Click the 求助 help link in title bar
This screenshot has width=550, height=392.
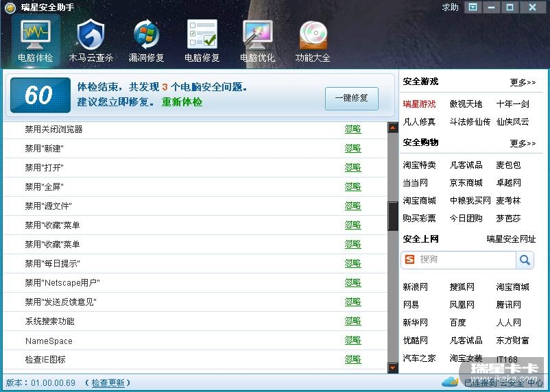pos(450,8)
